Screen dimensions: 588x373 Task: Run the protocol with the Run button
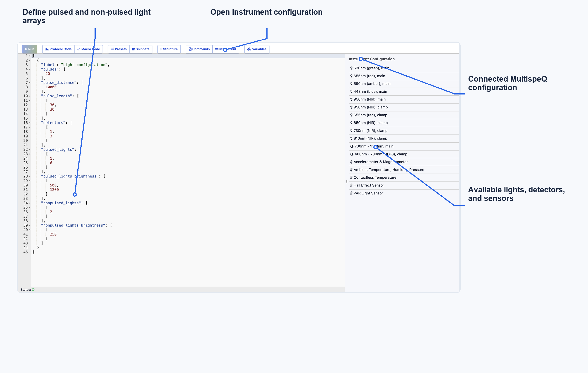[30, 49]
